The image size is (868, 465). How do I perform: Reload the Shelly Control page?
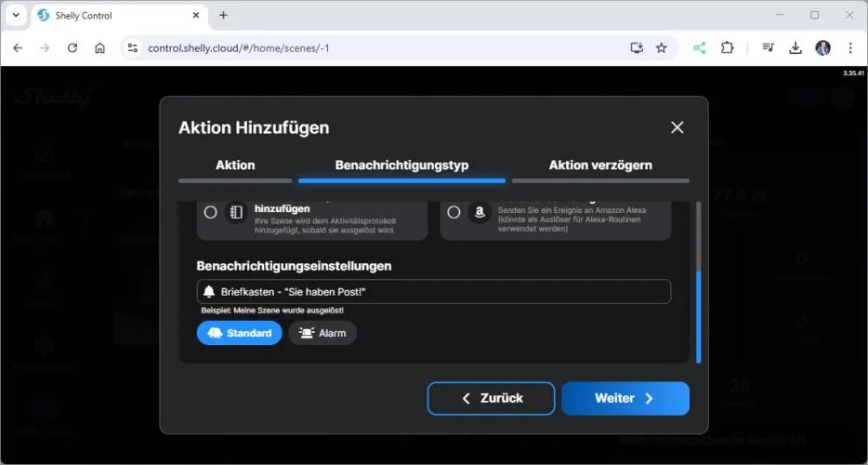[72, 47]
